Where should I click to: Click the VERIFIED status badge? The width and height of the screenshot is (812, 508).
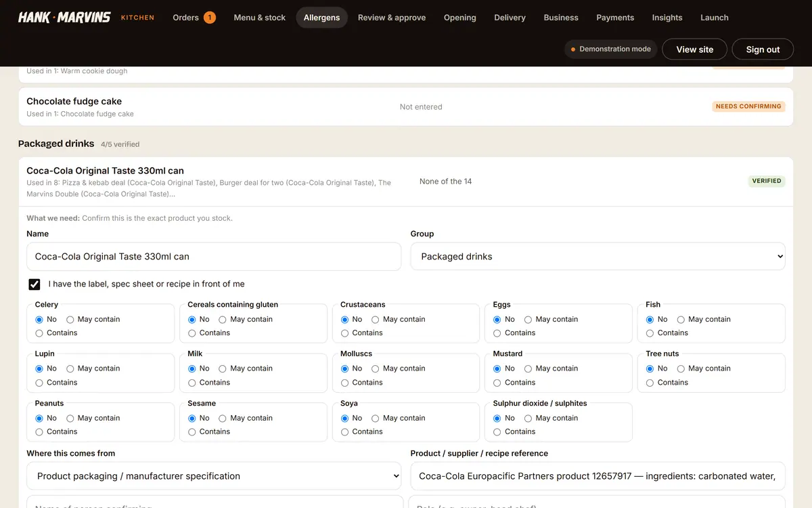767,181
